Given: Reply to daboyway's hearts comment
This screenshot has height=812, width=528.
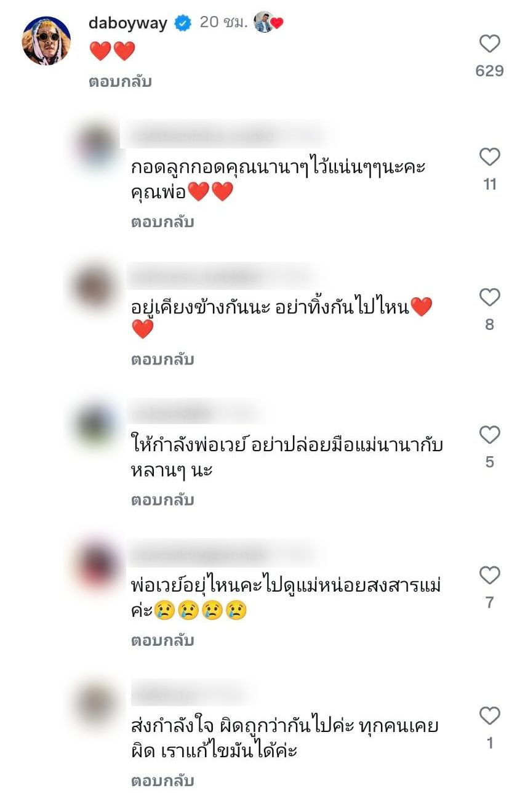Looking at the screenshot, I should 120,82.
